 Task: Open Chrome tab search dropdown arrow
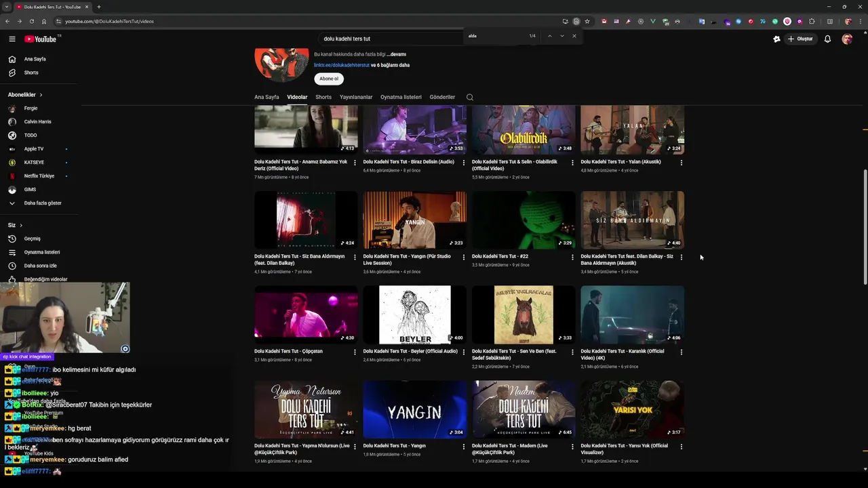pyautogui.click(x=7, y=7)
